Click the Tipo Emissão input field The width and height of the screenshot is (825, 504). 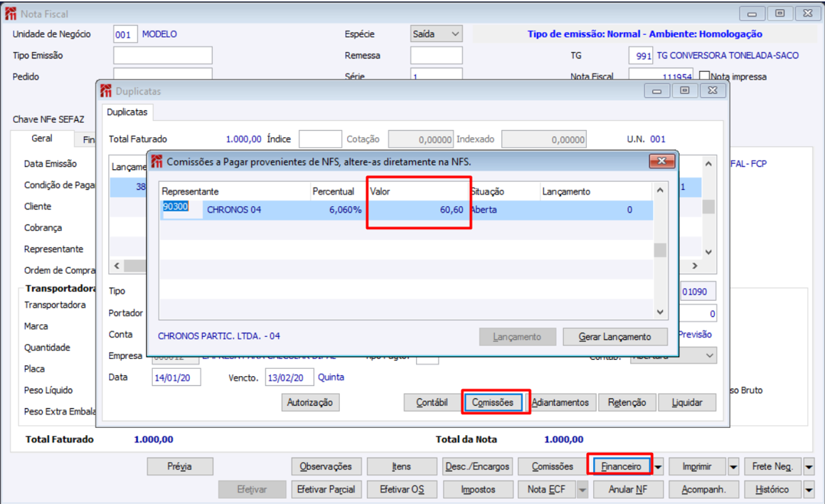[163, 55]
